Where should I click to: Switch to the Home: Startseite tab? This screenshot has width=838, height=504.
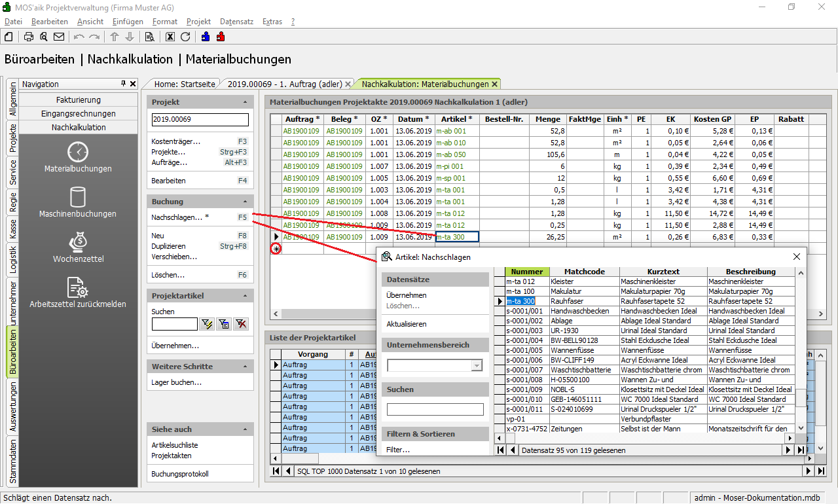185,84
